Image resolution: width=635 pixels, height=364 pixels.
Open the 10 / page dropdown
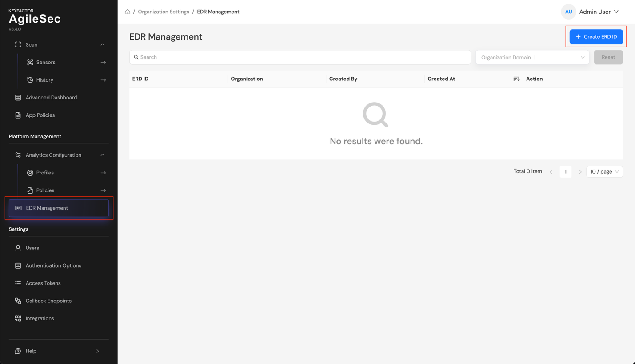604,171
